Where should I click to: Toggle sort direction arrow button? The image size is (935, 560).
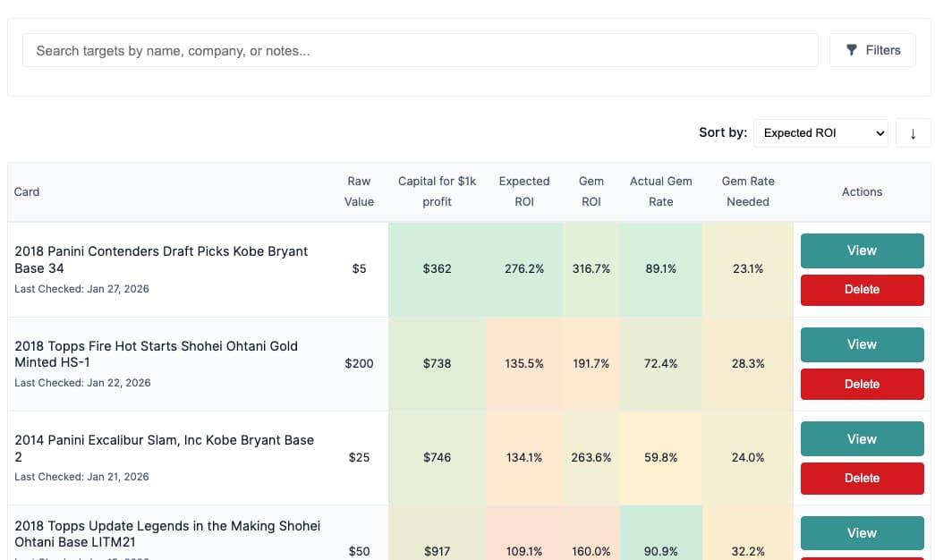coord(913,133)
